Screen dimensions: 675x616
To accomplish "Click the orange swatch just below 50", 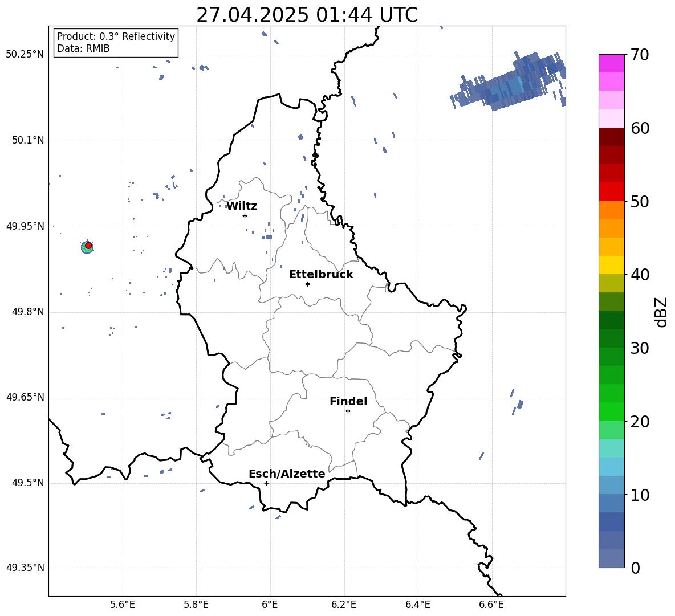I will [x=612, y=210].
